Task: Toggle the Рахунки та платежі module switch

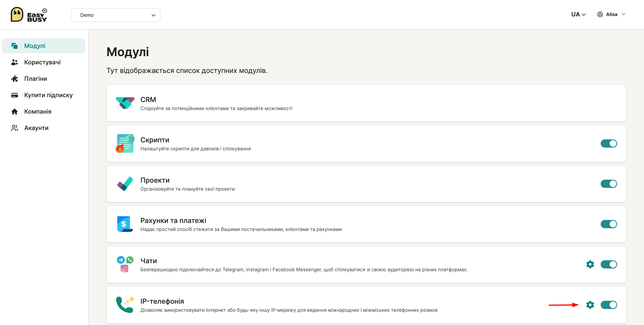Action: (x=609, y=224)
